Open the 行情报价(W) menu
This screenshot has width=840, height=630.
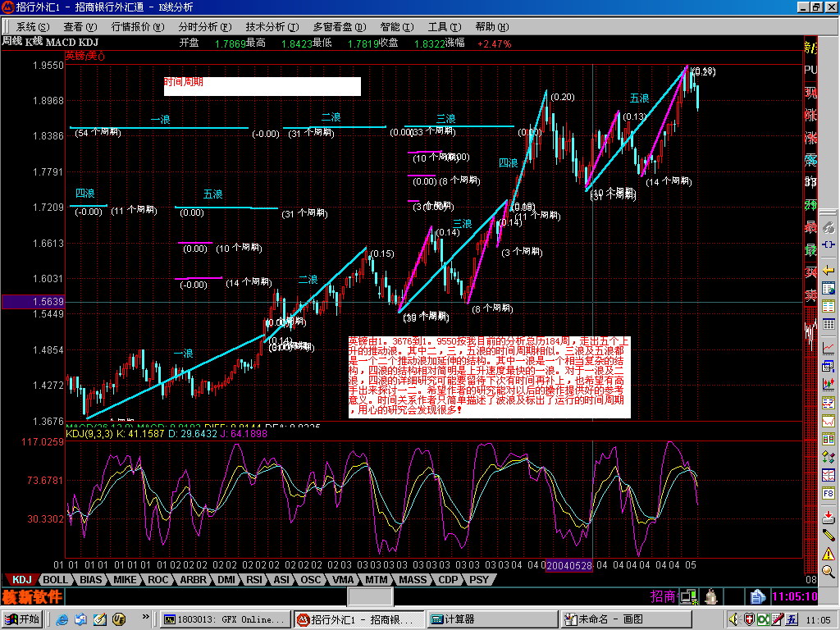pos(138,27)
